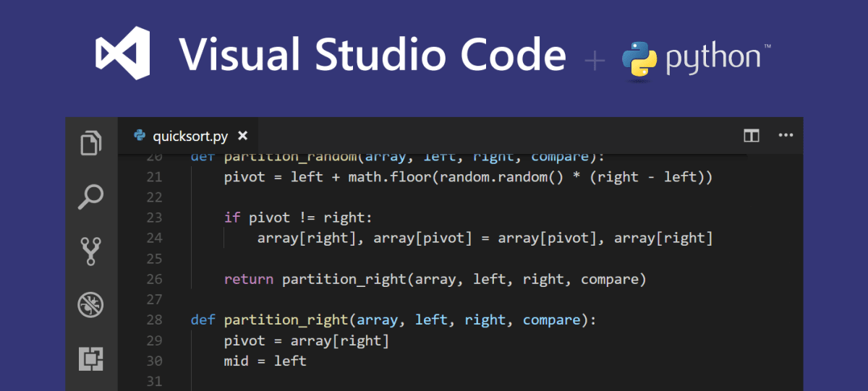Close the quicksort.py tab
Viewport: 868px width, 391px height.
(x=243, y=135)
